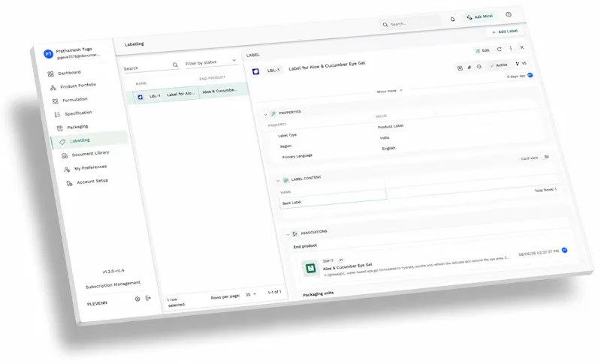
Task: Click the magnifier icon in label search
Action: coord(175,65)
